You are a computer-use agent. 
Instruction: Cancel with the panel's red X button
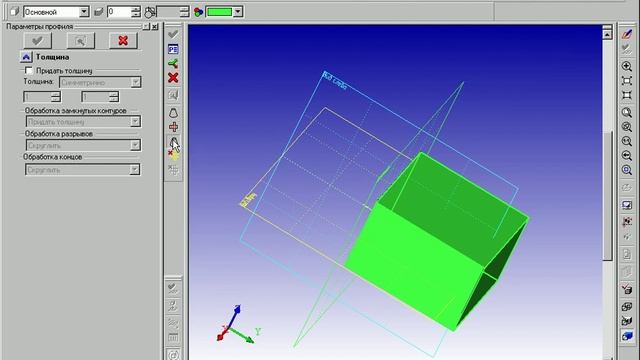click(123, 41)
